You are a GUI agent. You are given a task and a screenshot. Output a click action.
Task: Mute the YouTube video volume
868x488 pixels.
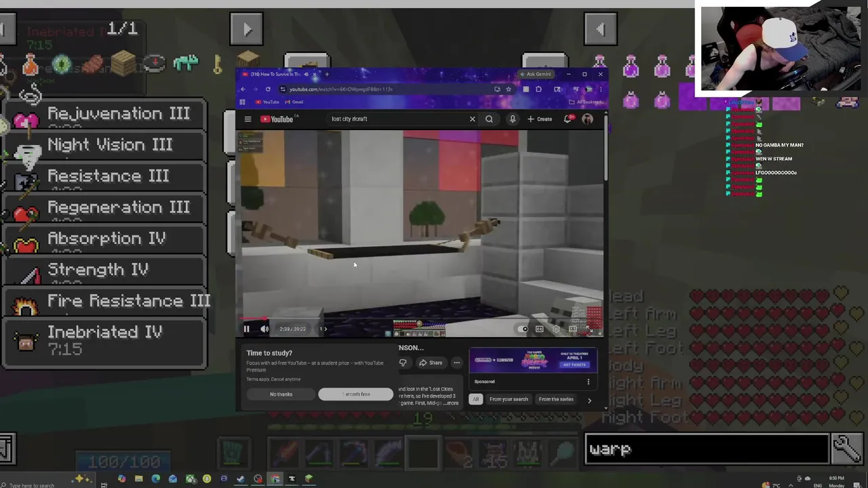264,329
